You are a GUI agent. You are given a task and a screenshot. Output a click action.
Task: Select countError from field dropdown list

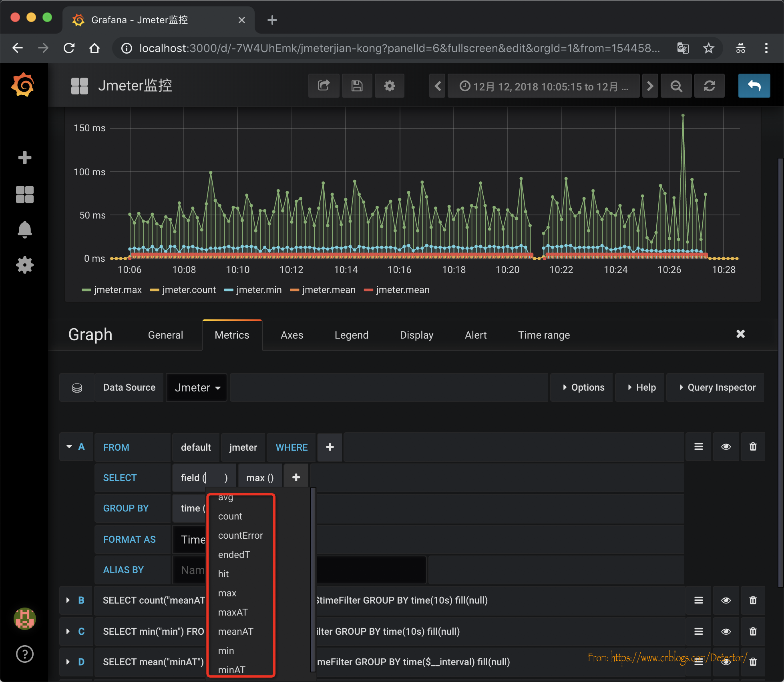tap(240, 536)
